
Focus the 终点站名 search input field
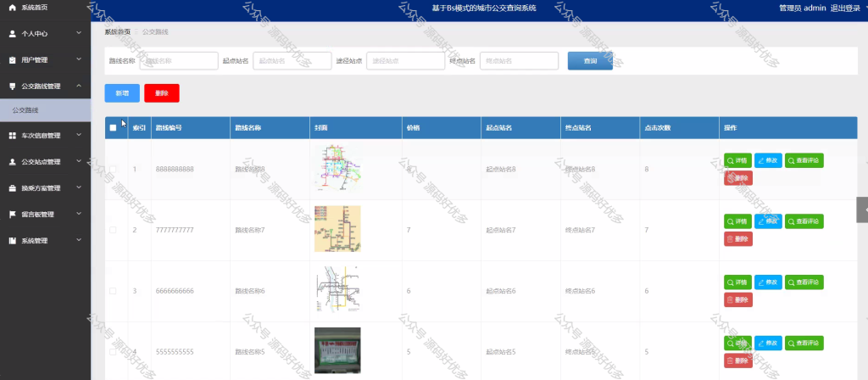point(520,61)
